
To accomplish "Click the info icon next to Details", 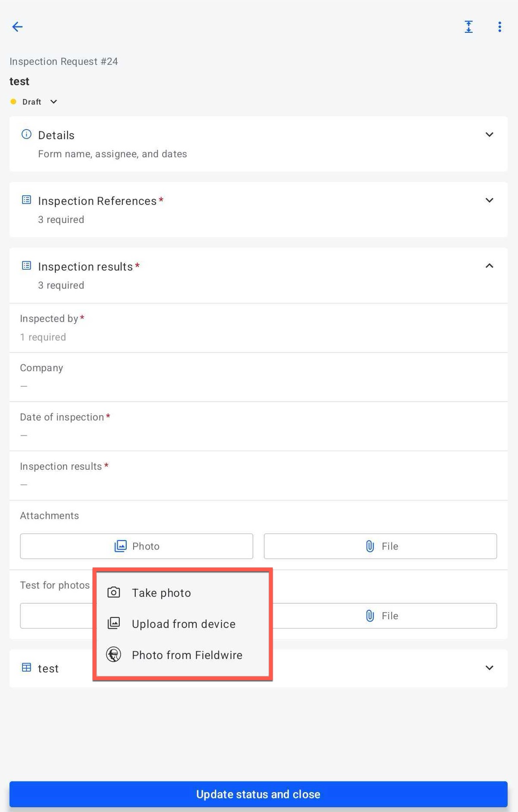I will [26, 134].
